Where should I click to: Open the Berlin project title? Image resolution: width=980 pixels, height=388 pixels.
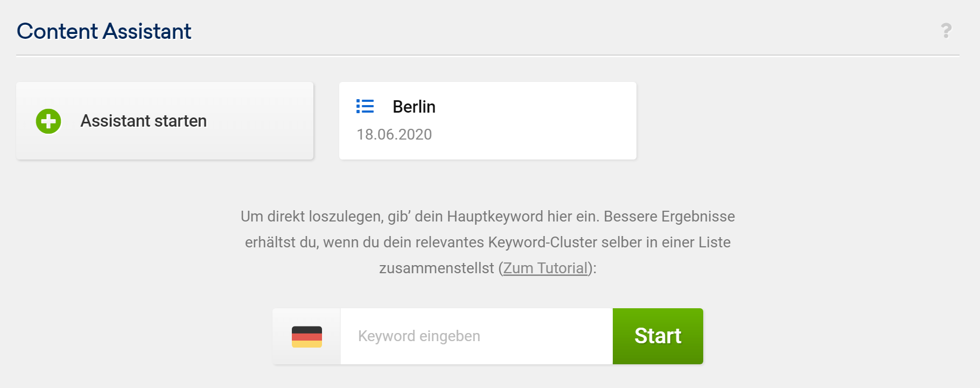click(x=414, y=107)
